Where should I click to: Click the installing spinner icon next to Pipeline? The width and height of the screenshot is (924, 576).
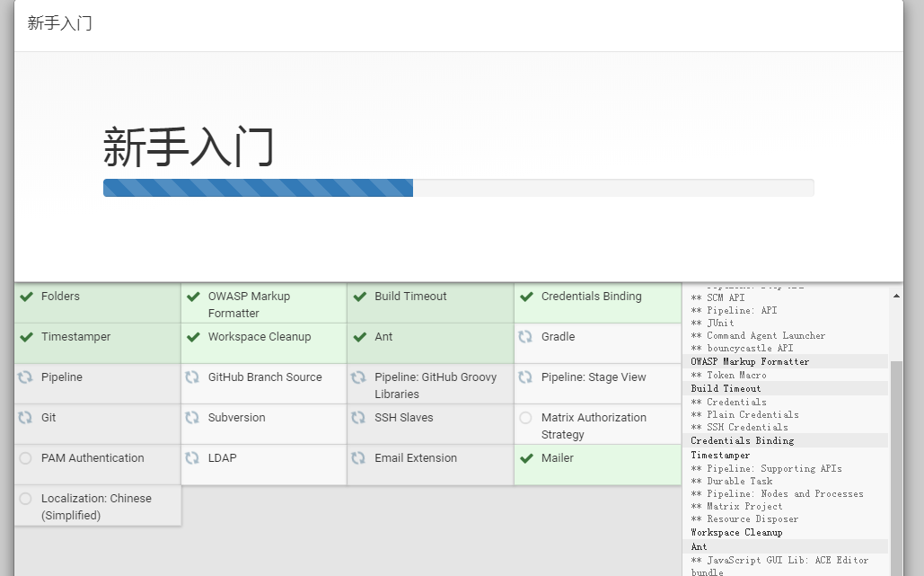coord(25,377)
